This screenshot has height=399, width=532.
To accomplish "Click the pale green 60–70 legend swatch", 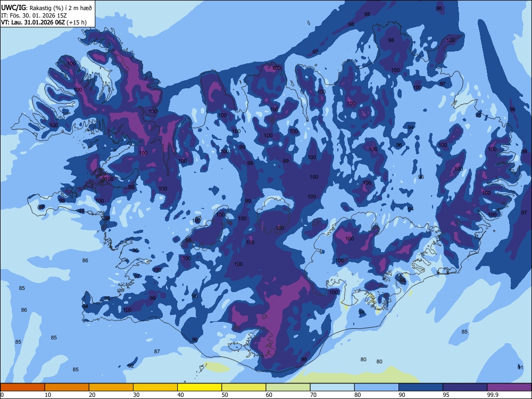I will click(x=288, y=387).
